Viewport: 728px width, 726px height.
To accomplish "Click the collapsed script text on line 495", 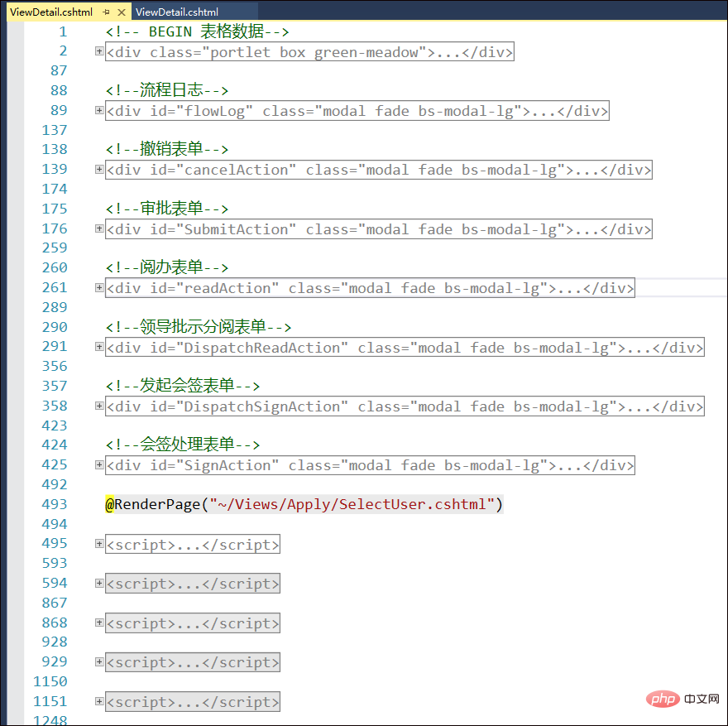I will (193, 544).
